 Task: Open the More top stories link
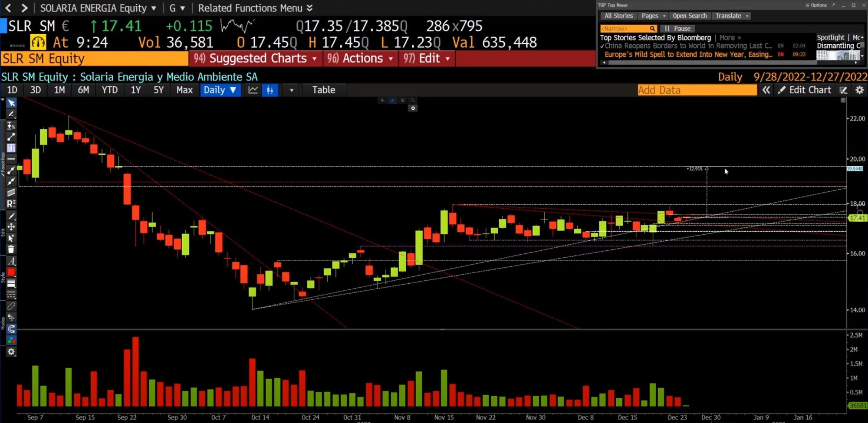pyautogui.click(x=730, y=38)
